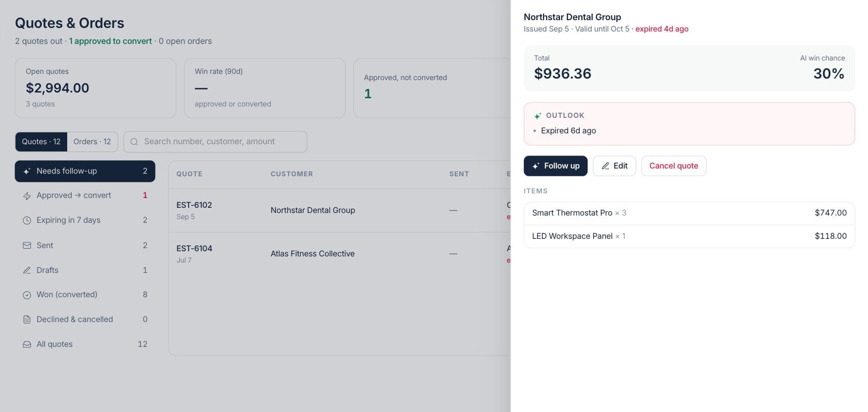
Task: Click the sparkle icon beside Needs follow-up
Action: 27,171
